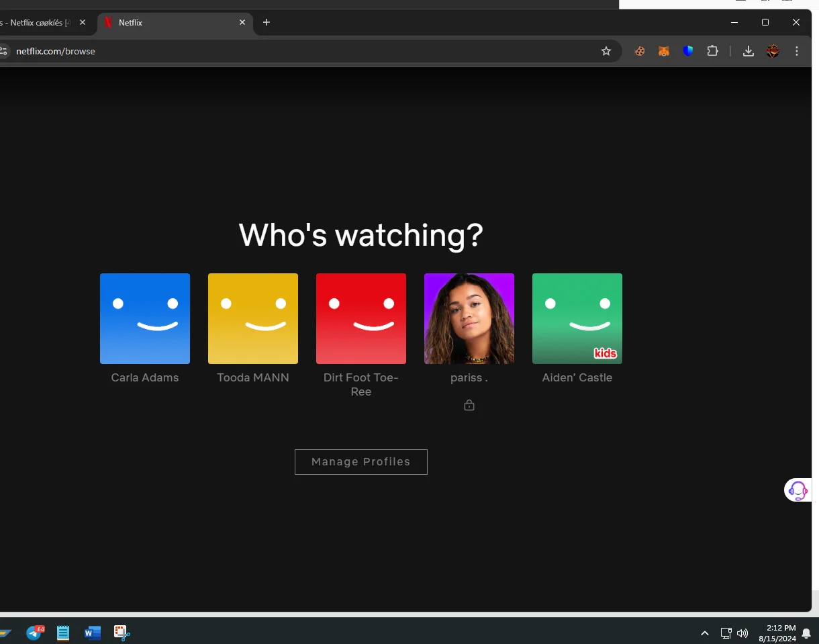Open the Extensions puzzle menu

tap(713, 51)
